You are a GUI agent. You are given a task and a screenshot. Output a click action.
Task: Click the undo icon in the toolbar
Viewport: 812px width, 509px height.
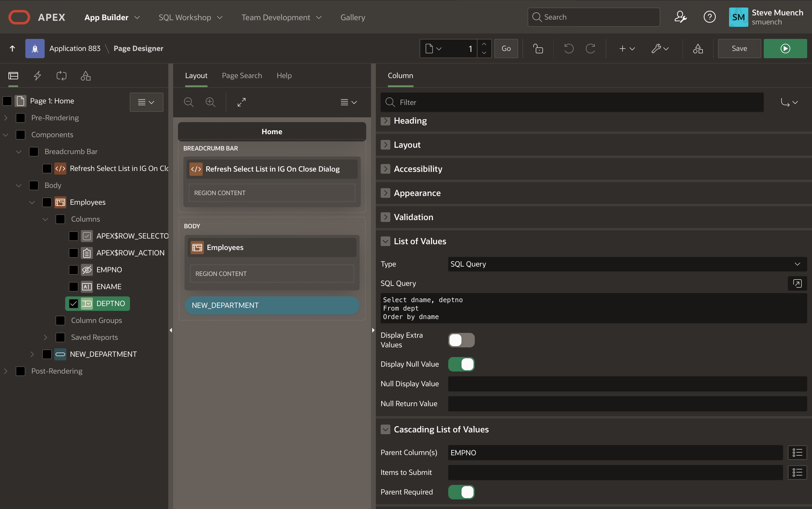568,49
